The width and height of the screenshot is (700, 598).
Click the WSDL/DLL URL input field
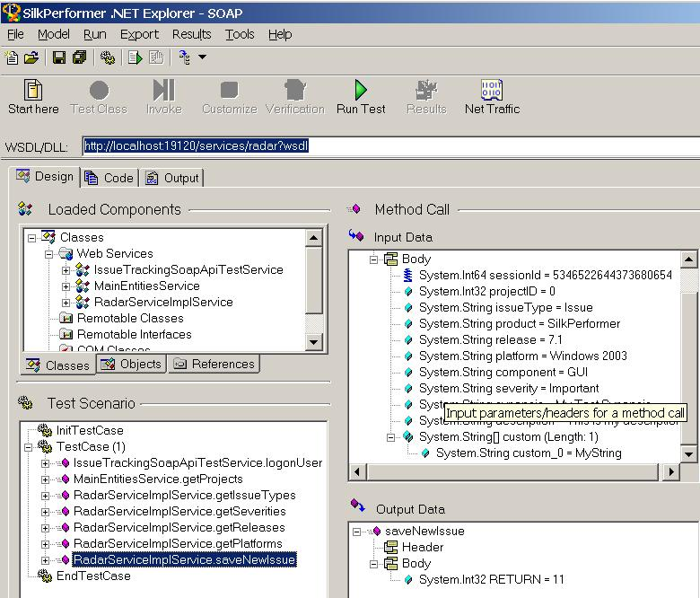click(x=391, y=146)
